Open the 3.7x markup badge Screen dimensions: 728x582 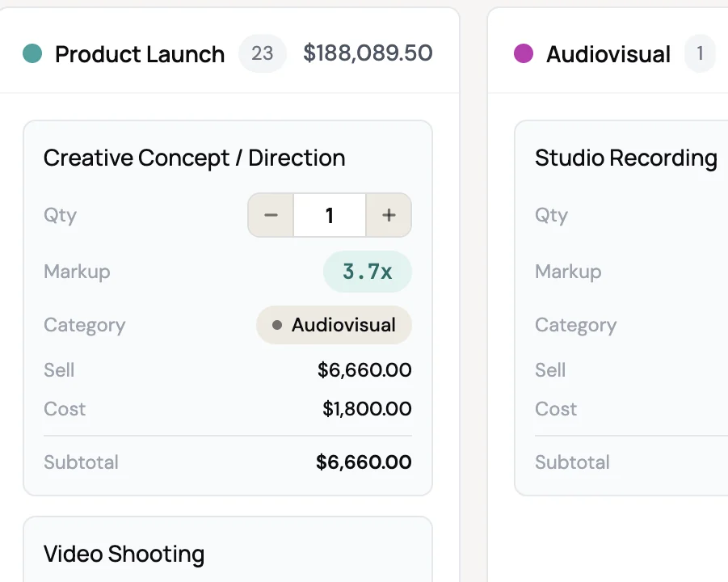point(368,272)
